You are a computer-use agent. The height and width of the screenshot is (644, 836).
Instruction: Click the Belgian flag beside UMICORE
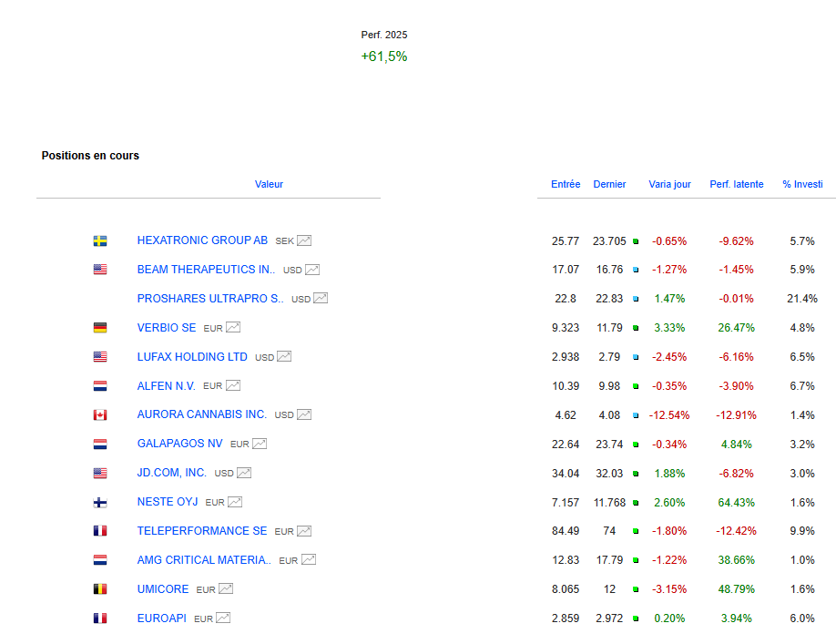pos(100,589)
